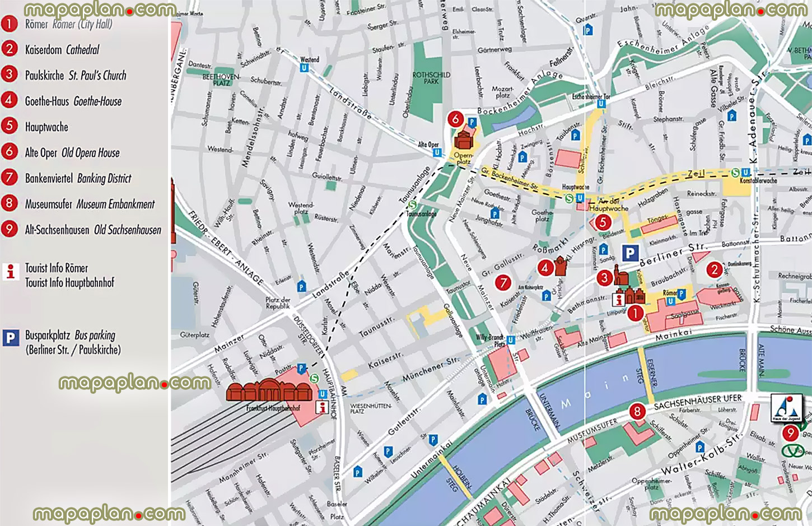Click the 'Eschenheimer Anlage' label
Viewport: 812px width, 526px height.
[664, 39]
